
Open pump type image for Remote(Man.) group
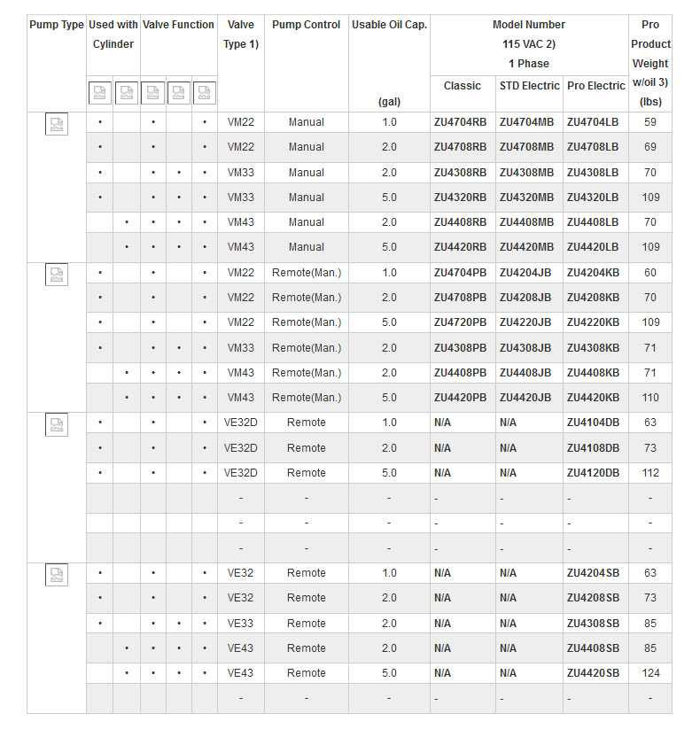pyautogui.click(x=57, y=275)
